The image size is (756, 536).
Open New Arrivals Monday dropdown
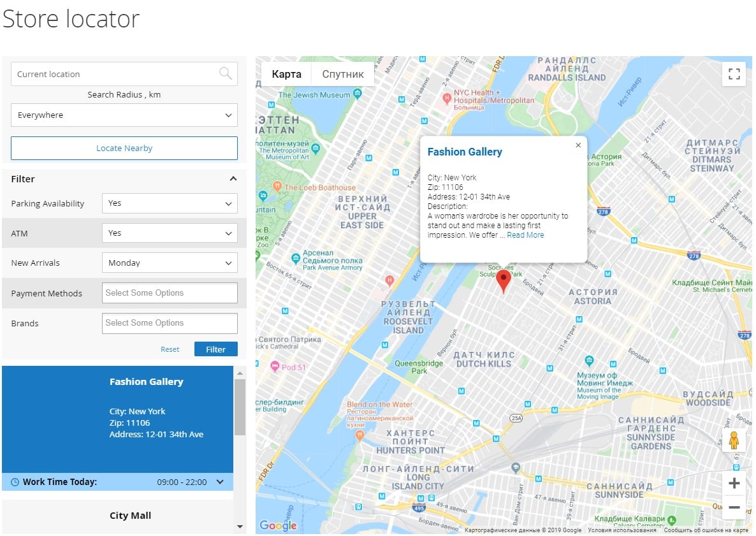170,263
